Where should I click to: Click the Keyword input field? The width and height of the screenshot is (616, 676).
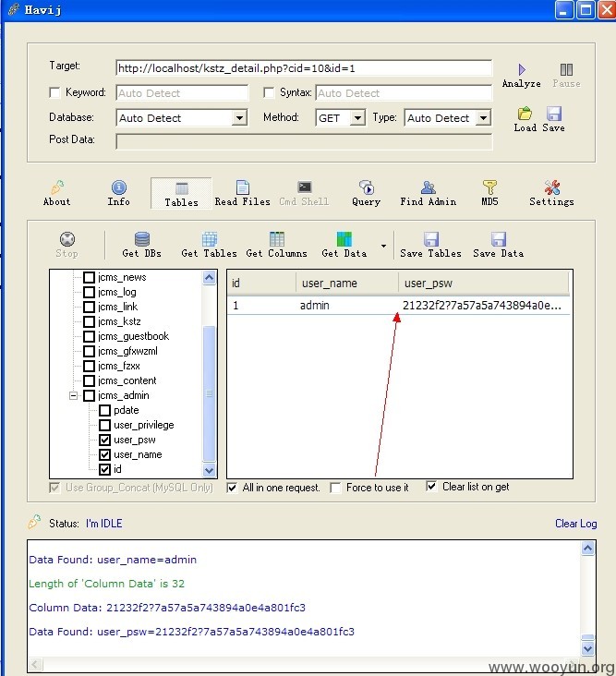[182, 93]
